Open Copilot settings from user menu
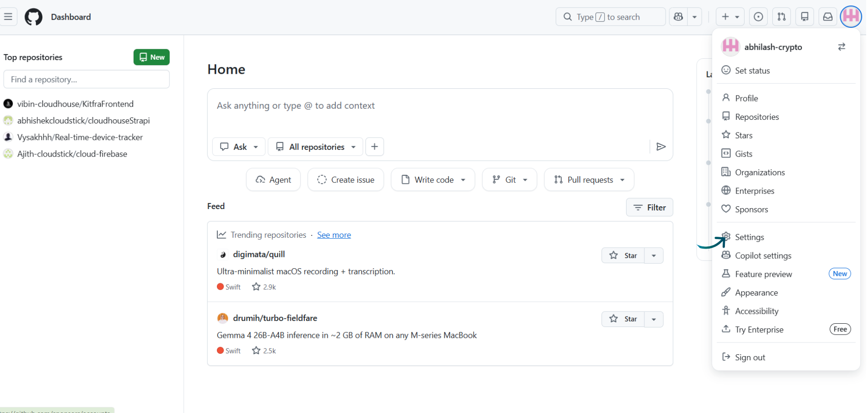Viewport: 868px width, 413px height. (x=786, y=256)
